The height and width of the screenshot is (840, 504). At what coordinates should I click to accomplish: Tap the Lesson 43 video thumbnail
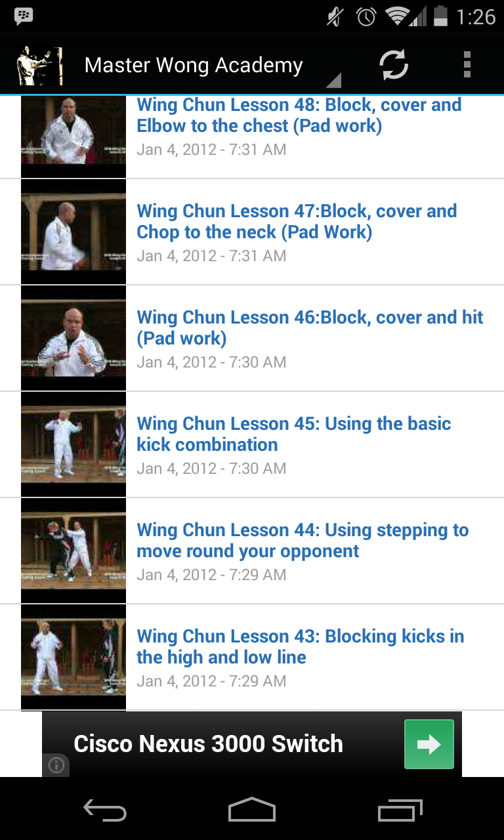[x=73, y=657]
